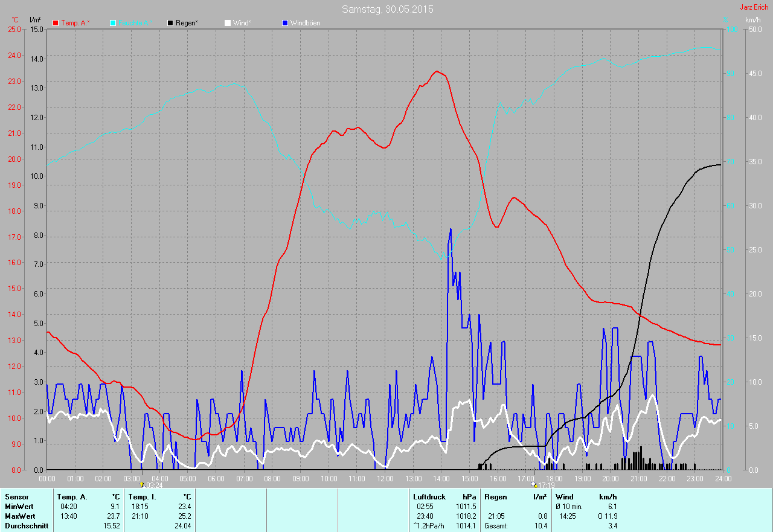The width and height of the screenshot is (773, 532).
Task: Click the 'Wind' table column header
Action: (x=565, y=497)
